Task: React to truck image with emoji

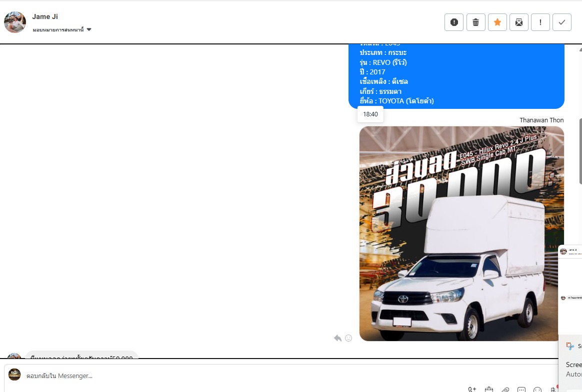Action: point(348,338)
